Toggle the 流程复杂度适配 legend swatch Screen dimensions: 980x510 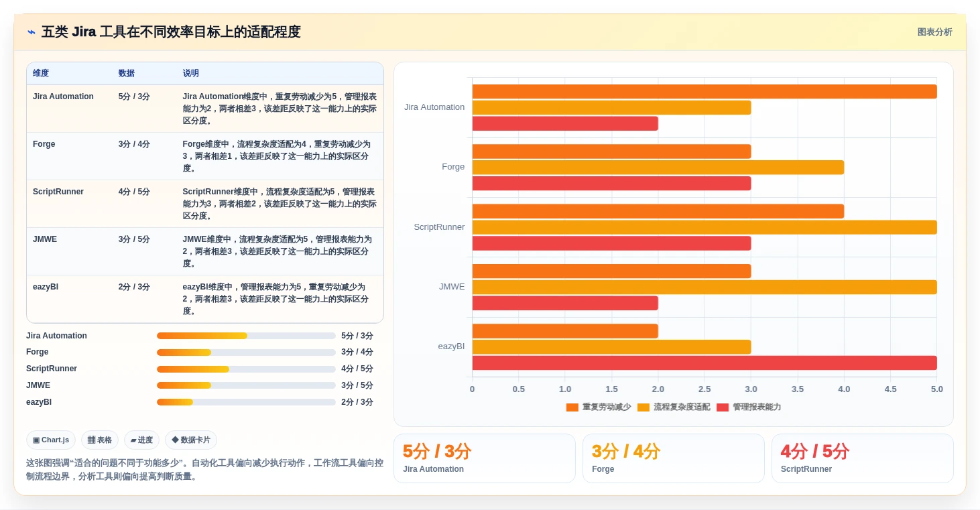643,407
